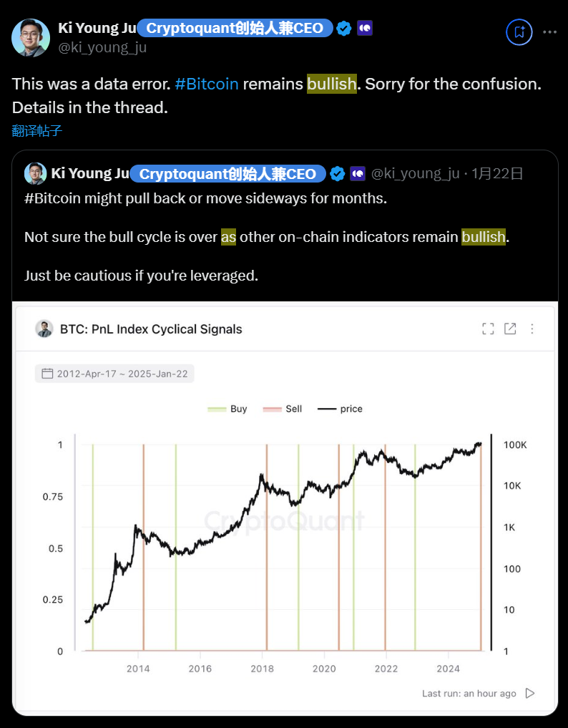Toggle the Sell series in the chart legend

pos(283,409)
